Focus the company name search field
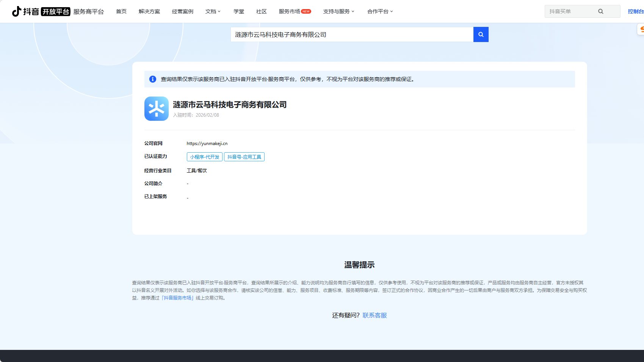 (x=352, y=34)
